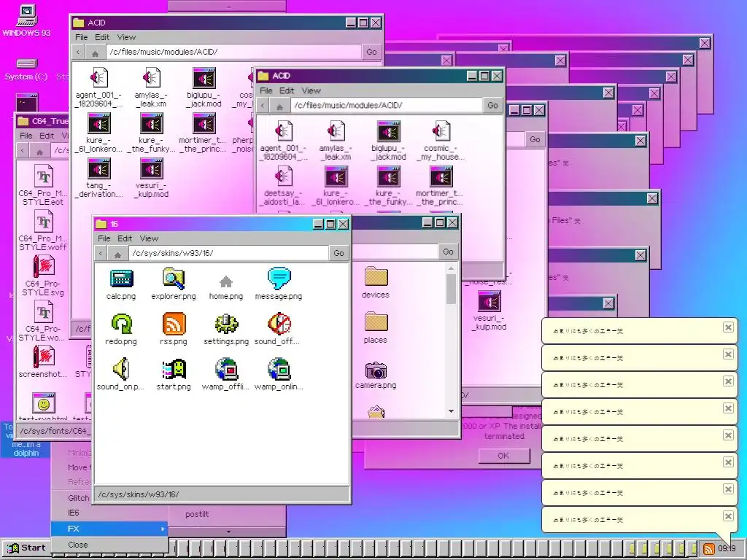Viewport: 747px width, 560px height.
Task: Select cosmic_-_my_house file in front ACID window
Action: point(441,140)
